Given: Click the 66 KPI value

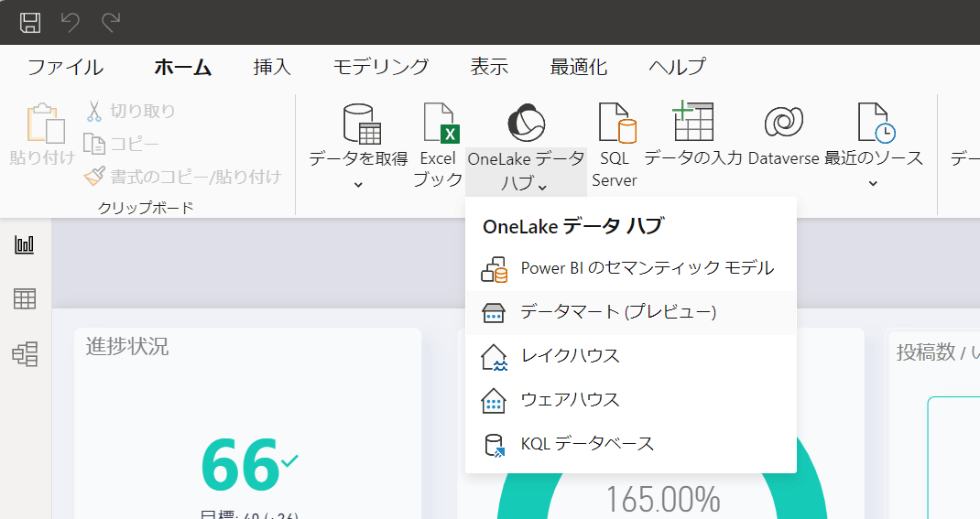Looking at the screenshot, I should point(240,465).
